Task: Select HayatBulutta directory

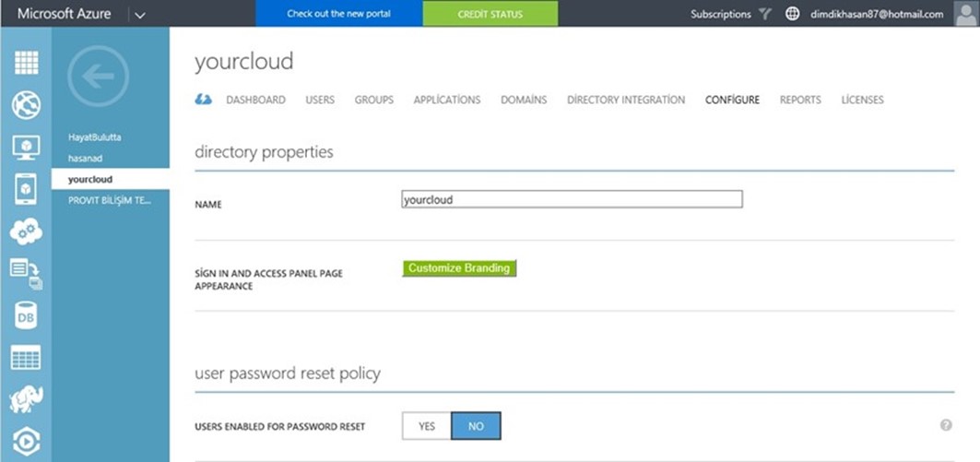Action: [x=94, y=136]
